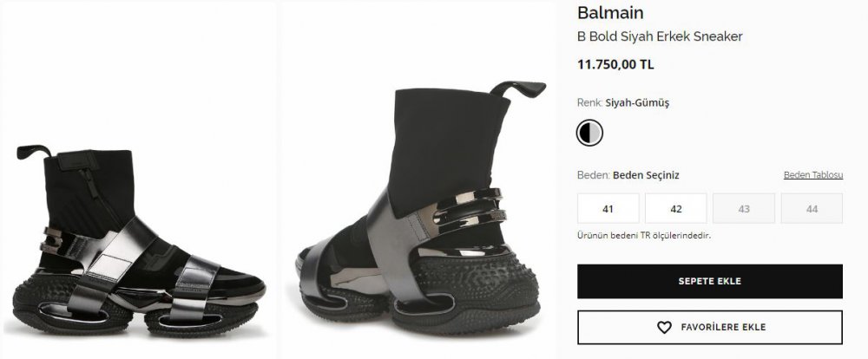Open the rear-view sneaker product image

tap(417, 179)
